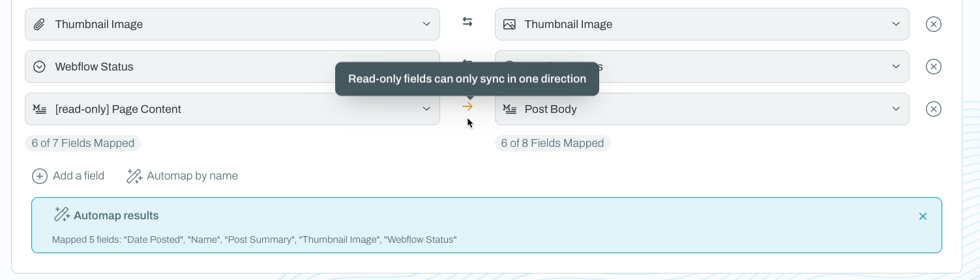The width and height of the screenshot is (980, 280).
Task: Open the right Thumbnail Image dropdown
Action: click(702, 24)
